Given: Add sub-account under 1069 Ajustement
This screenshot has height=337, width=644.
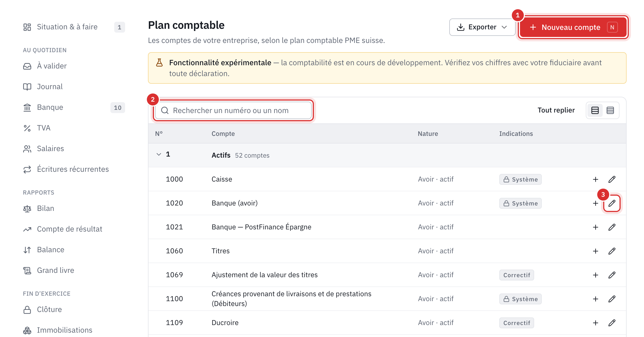Looking at the screenshot, I should click(596, 275).
